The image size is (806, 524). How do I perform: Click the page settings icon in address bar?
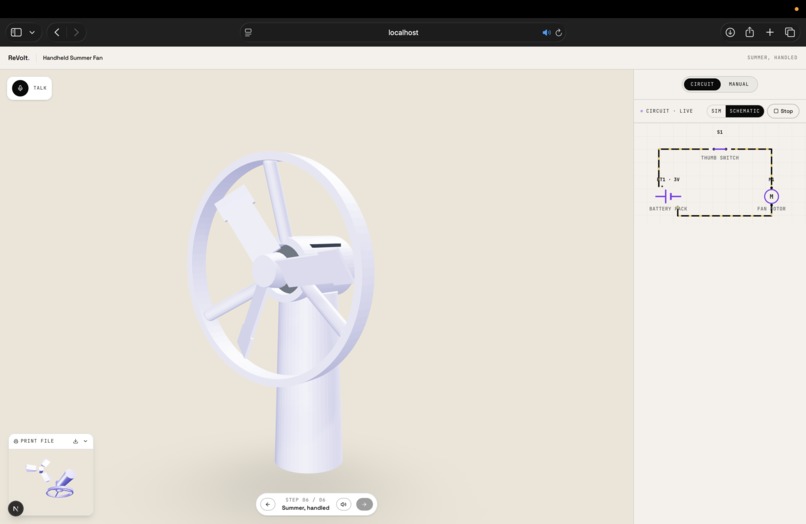(x=248, y=32)
